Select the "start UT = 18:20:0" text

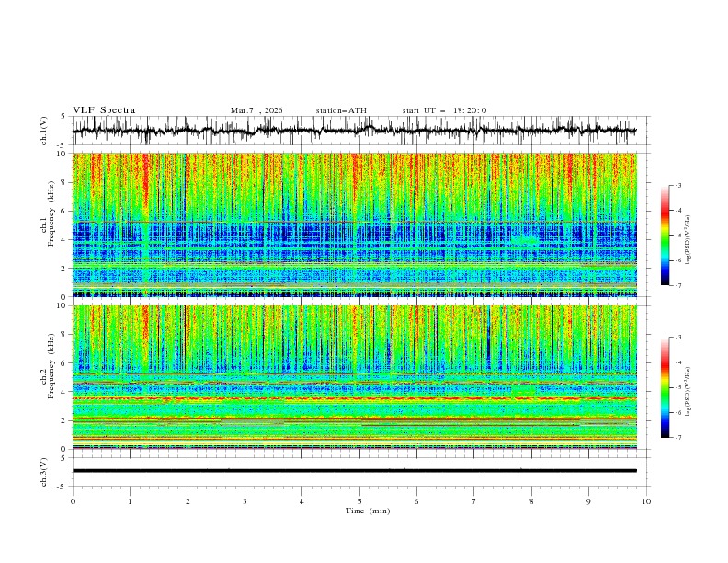(x=444, y=110)
